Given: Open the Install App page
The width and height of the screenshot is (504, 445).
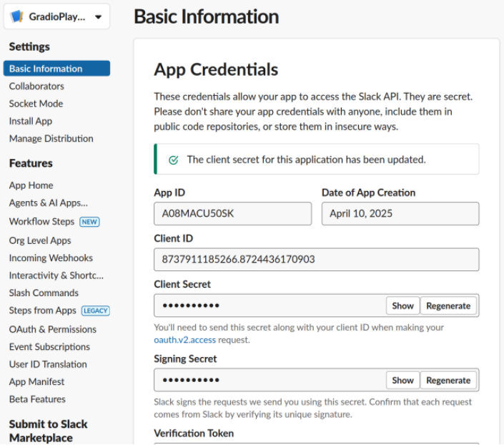Looking at the screenshot, I should [31, 122].
